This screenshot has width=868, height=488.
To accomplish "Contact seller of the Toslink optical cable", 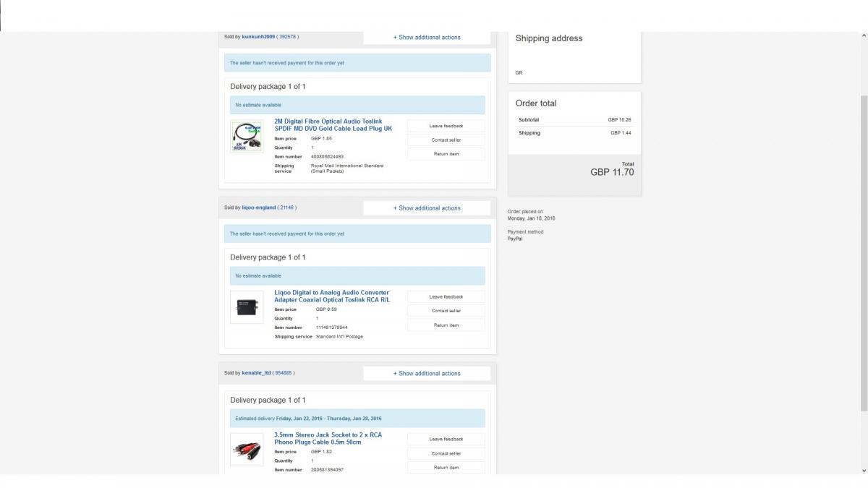I will tap(446, 140).
